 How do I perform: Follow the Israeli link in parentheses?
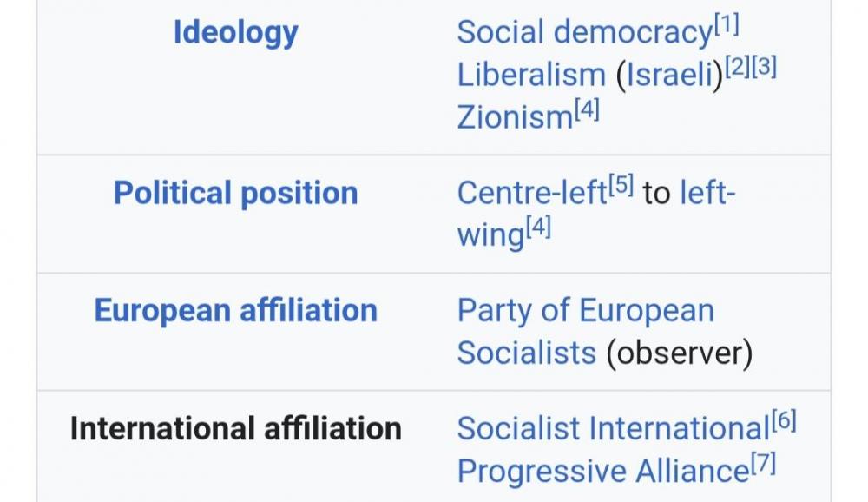(x=669, y=75)
